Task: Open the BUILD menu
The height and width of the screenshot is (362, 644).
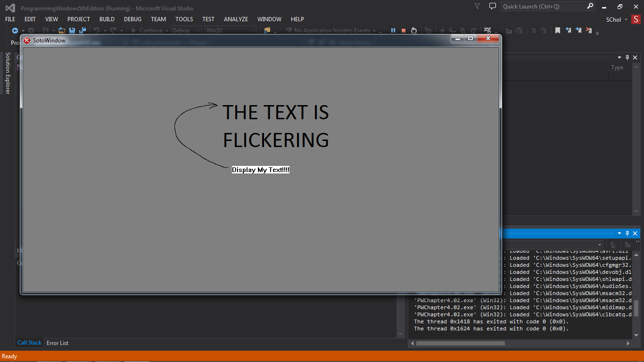Action: [x=107, y=19]
